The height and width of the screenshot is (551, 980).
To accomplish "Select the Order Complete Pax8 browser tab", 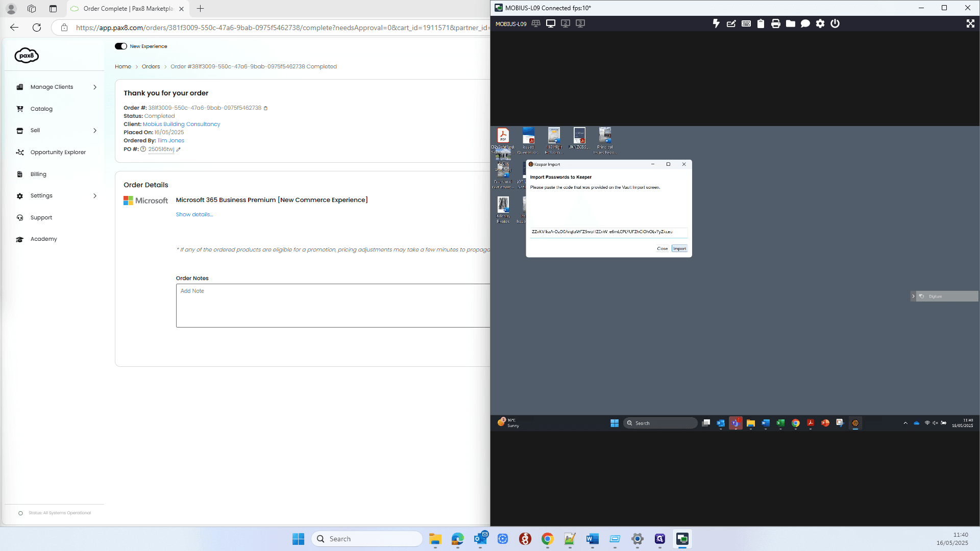I will pos(128,9).
